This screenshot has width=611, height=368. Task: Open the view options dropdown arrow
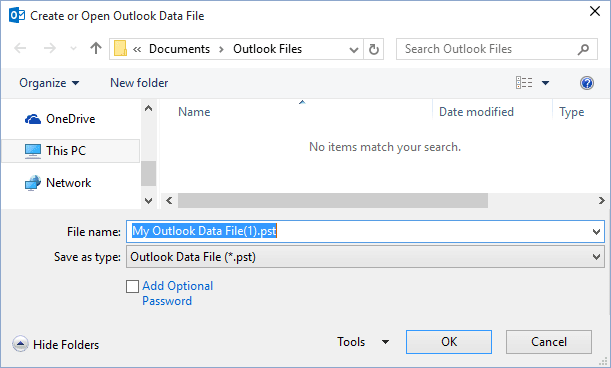click(546, 83)
